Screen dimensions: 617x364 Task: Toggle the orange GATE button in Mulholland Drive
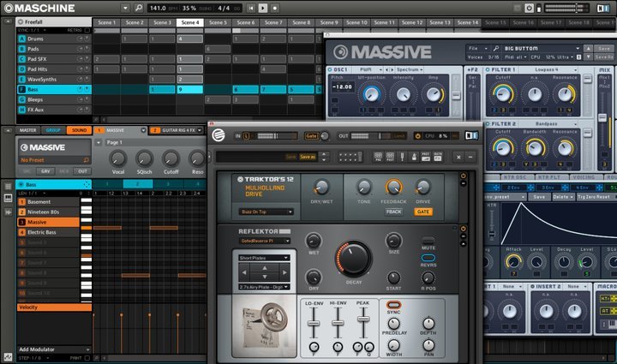[423, 212]
